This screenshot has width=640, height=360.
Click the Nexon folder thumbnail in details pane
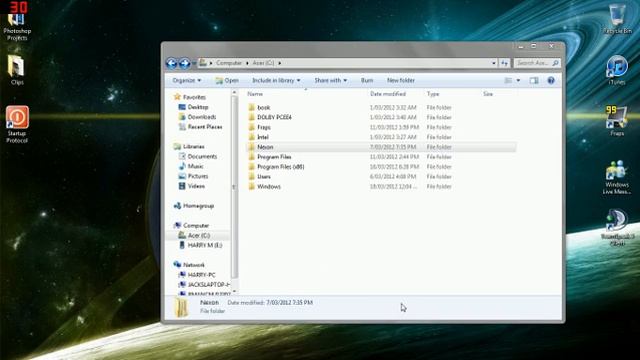click(181, 307)
